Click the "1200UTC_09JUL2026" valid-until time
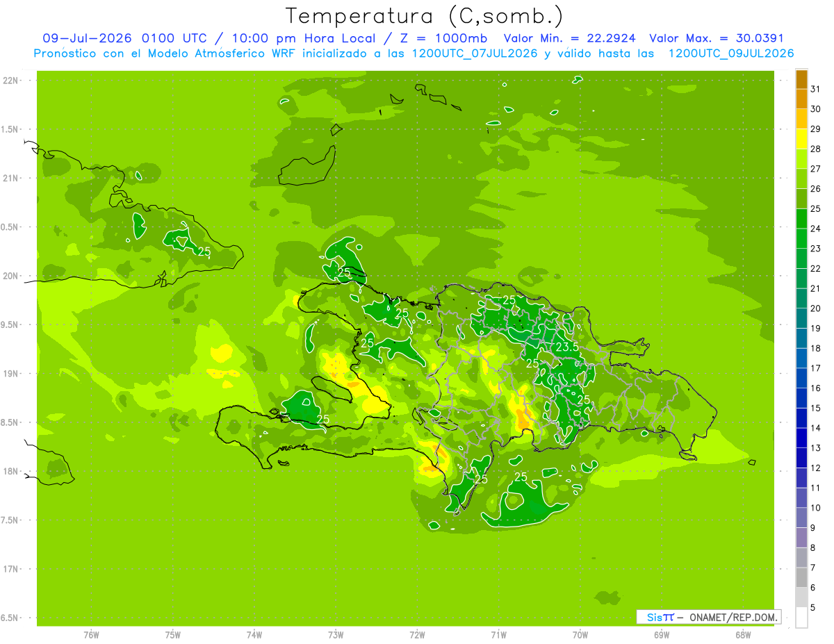This screenshot has height=644, width=834. coord(731,53)
